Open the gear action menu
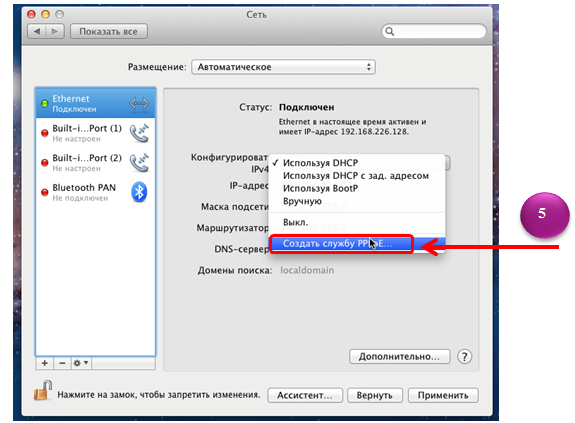Viewport: 575px width, 423px height. tap(81, 363)
